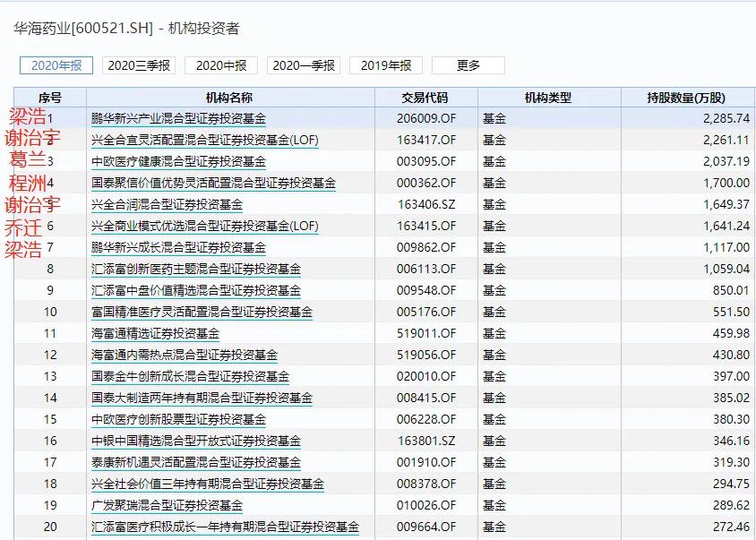Select trading code 009862.OF cell
This screenshot has width=756, height=540.
click(x=426, y=248)
